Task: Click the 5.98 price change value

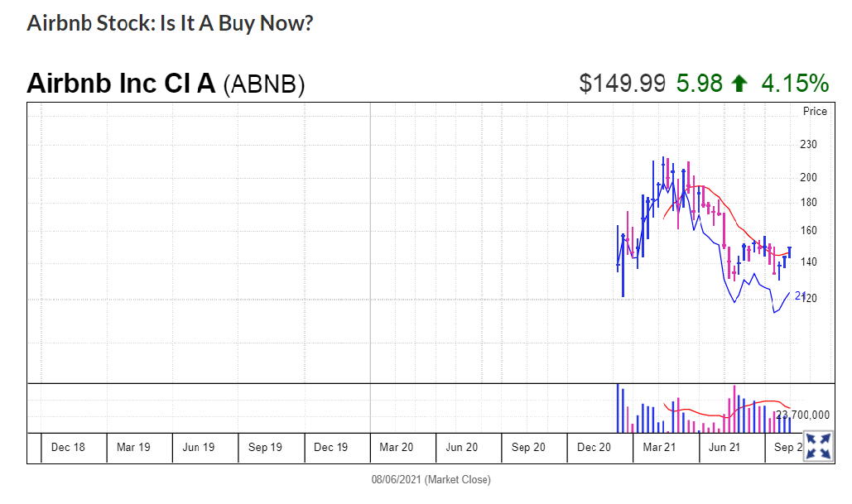Action: pyautogui.click(x=700, y=84)
